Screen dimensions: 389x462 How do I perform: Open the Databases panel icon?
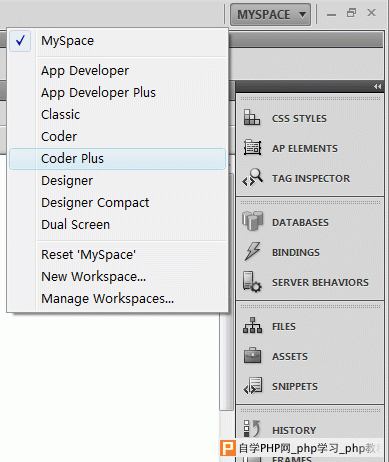click(x=252, y=221)
